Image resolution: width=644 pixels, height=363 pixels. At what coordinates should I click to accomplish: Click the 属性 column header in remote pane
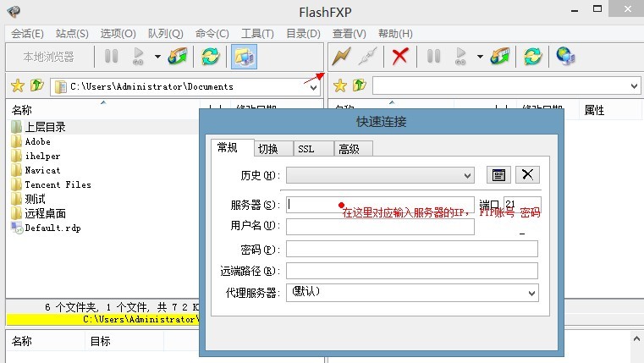[x=594, y=110]
